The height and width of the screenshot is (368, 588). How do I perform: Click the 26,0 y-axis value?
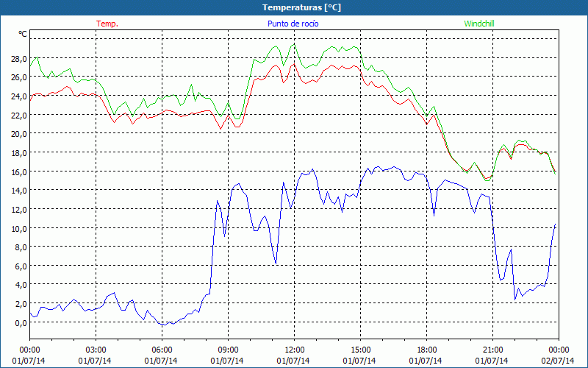(20, 77)
